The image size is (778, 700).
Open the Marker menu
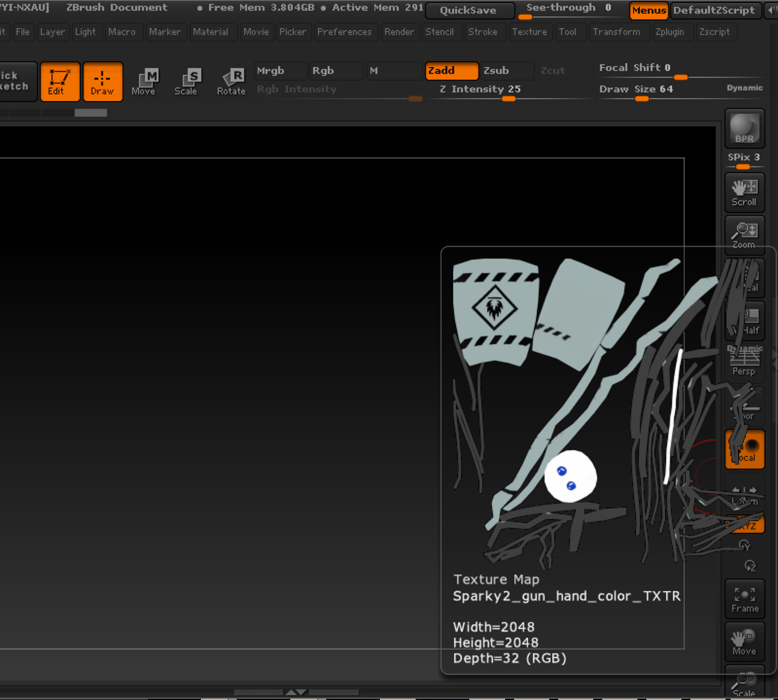coord(165,32)
